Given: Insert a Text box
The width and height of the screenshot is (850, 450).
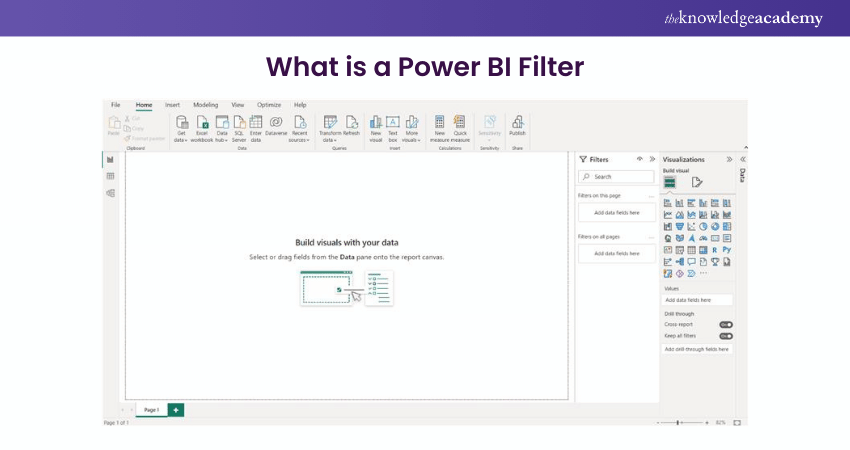Looking at the screenshot, I should click(393, 123).
